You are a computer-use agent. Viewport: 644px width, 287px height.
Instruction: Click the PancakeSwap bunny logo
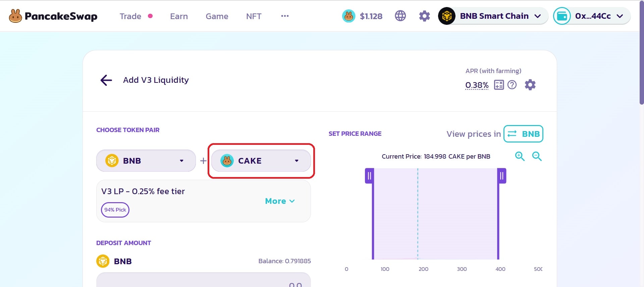(x=15, y=16)
